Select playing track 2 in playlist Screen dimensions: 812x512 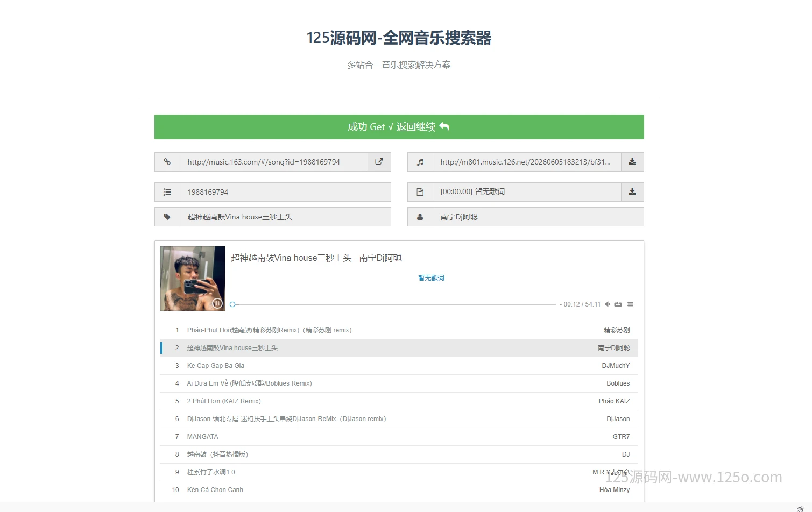[399, 348]
